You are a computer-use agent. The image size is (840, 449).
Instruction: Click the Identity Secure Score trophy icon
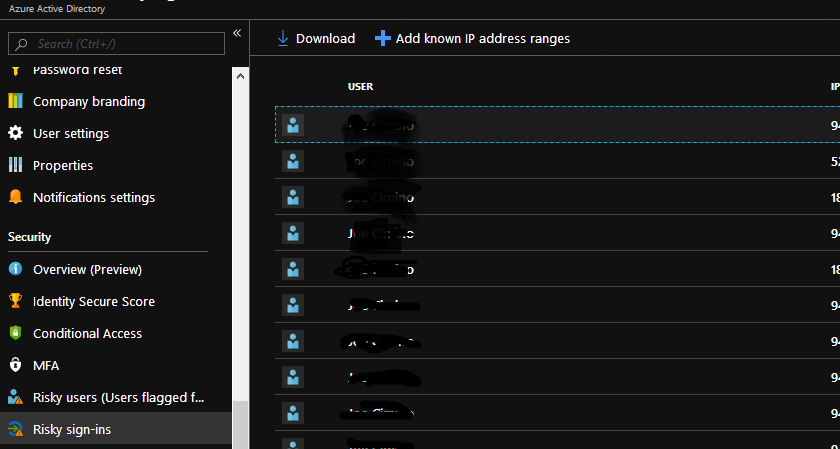tap(16, 301)
